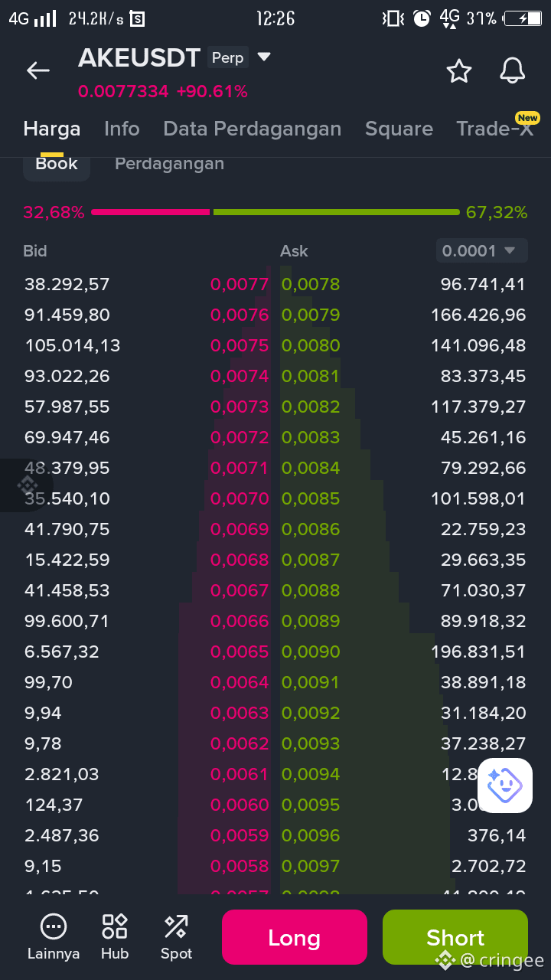
Task: Toggle the Perdagangan trades view
Action: [x=169, y=164]
